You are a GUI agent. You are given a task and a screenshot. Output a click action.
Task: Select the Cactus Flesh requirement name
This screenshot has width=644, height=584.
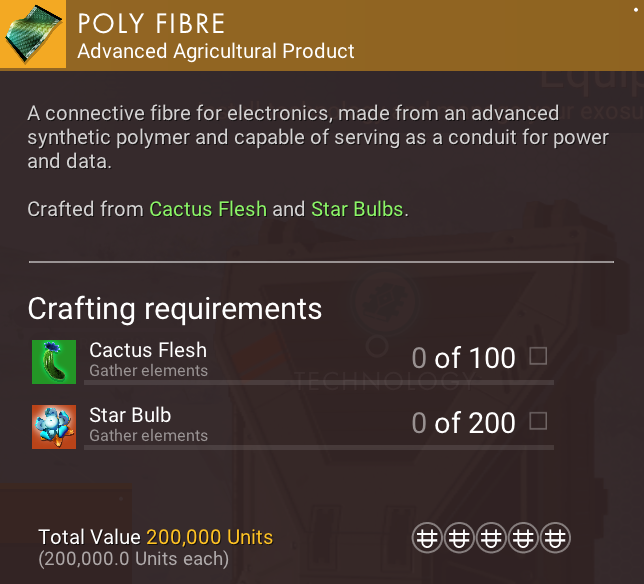point(148,350)
